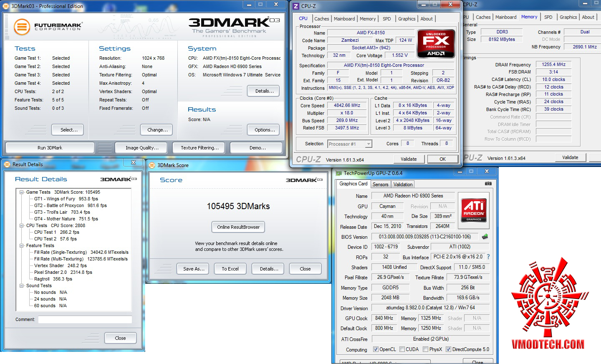Viewport: 601px width, 364px height.
Task: Select GT2 - Battle of Proxycon row
Action: click(71, 205)
